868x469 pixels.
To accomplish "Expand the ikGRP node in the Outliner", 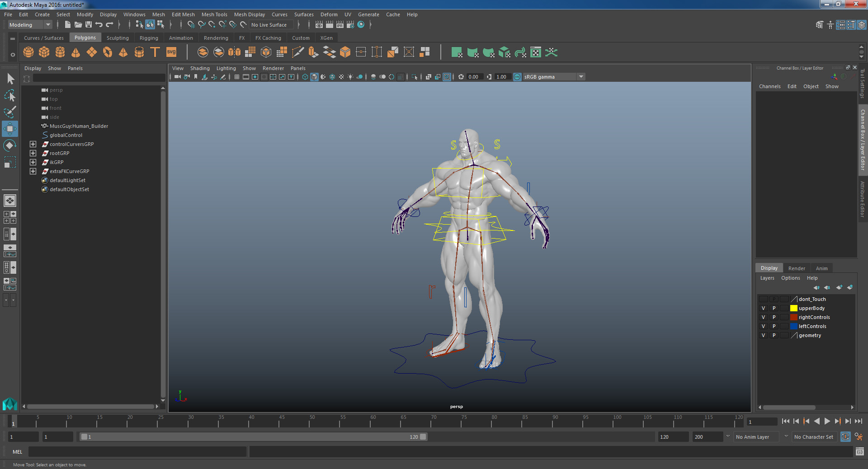I will [x=33, y=162].
